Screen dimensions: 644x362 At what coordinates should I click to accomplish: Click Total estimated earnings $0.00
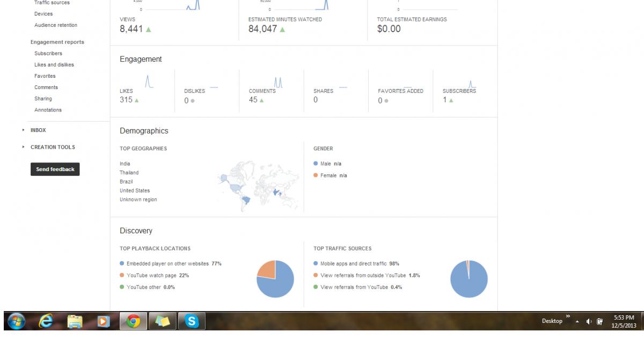412,25
